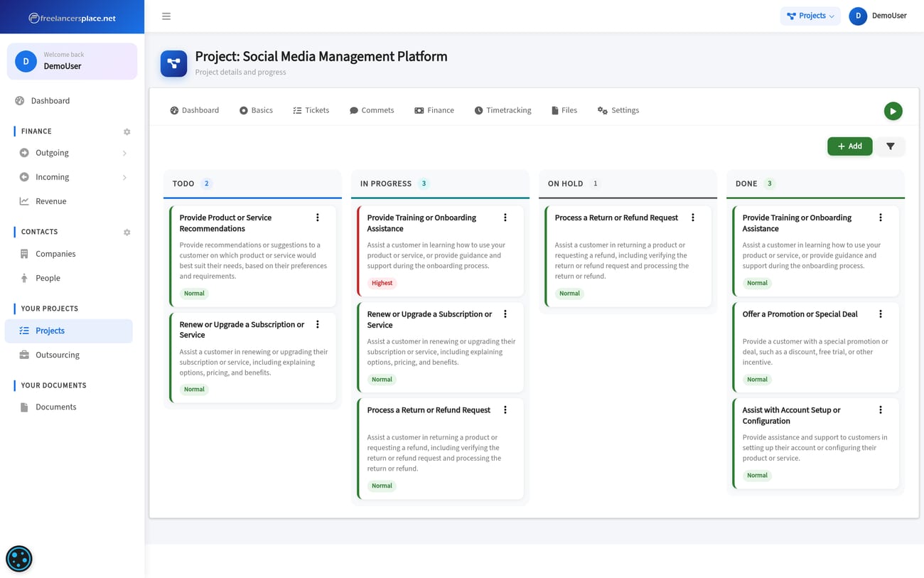Click the gear icon next to CONTACTS

(x=127, y=232)
